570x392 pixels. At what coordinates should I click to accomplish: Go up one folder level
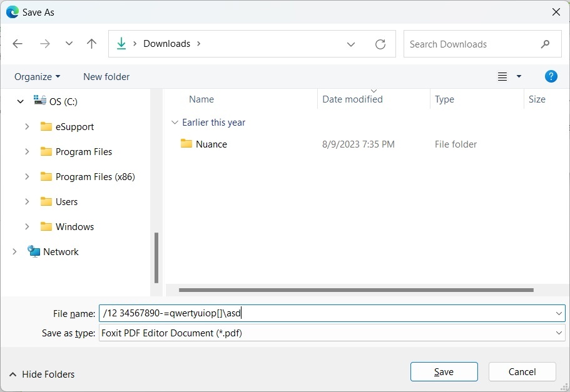pos(91,44)
